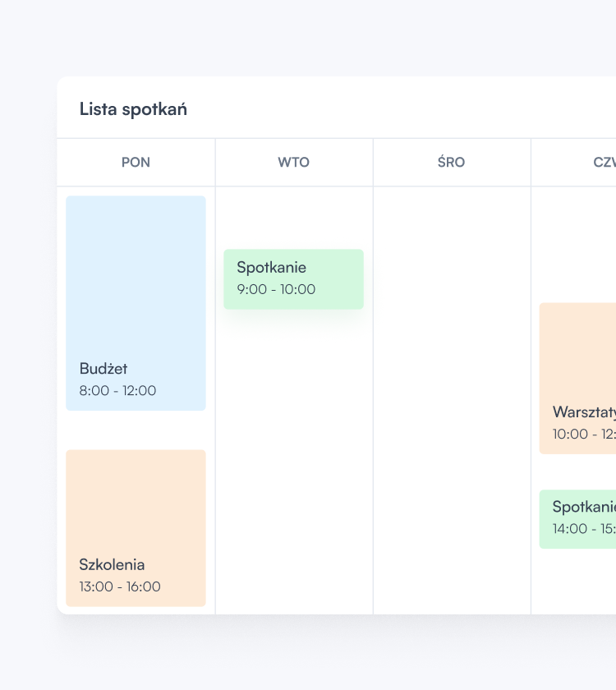Image resolution: width=616 pixels, height=690 pixels.
Task: Open the blue Budżet event block
Action: 136,303
